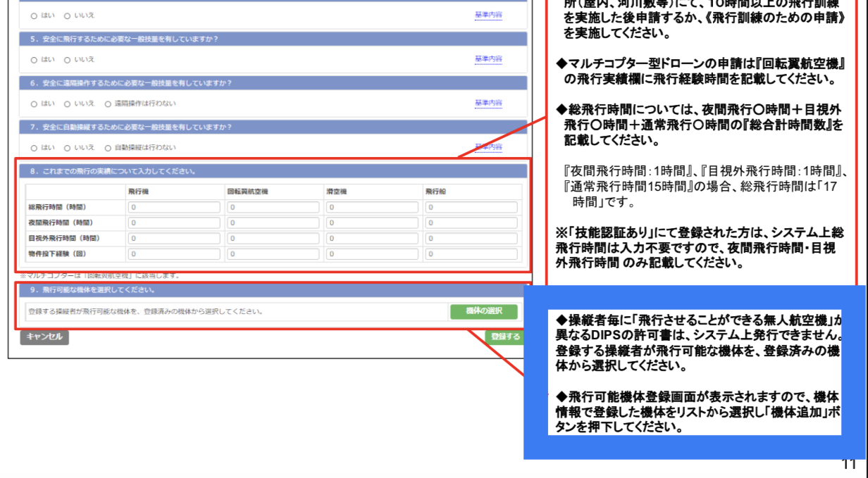Select いいえ for question 5
Viewport: 868px width, 478px height.
click(68, 60)
